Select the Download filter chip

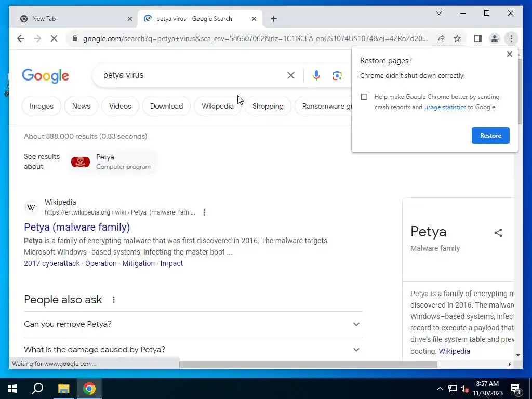point(166,106)
